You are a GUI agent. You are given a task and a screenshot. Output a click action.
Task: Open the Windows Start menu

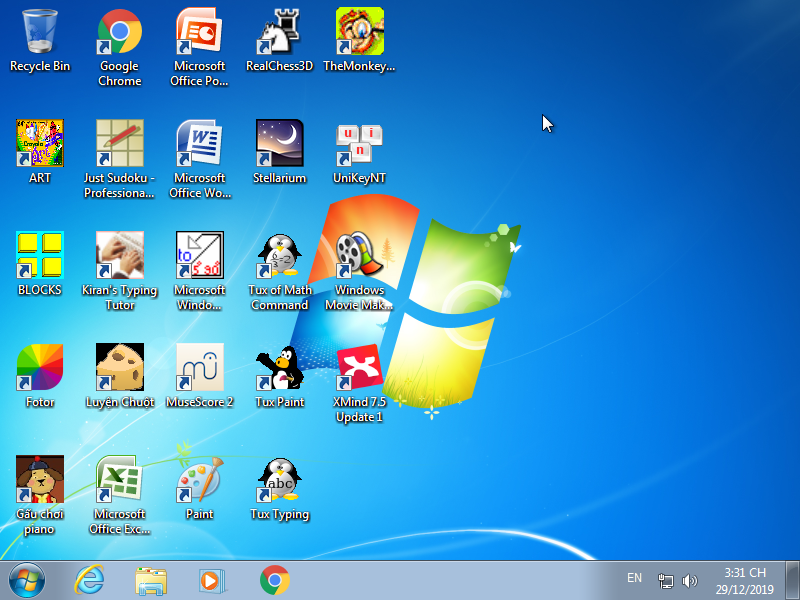click(x=27, y=580)
